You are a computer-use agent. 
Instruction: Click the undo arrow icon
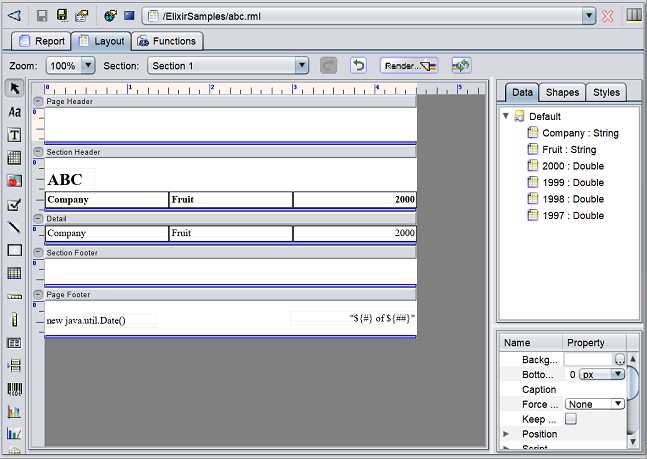[x=358, y=65]
